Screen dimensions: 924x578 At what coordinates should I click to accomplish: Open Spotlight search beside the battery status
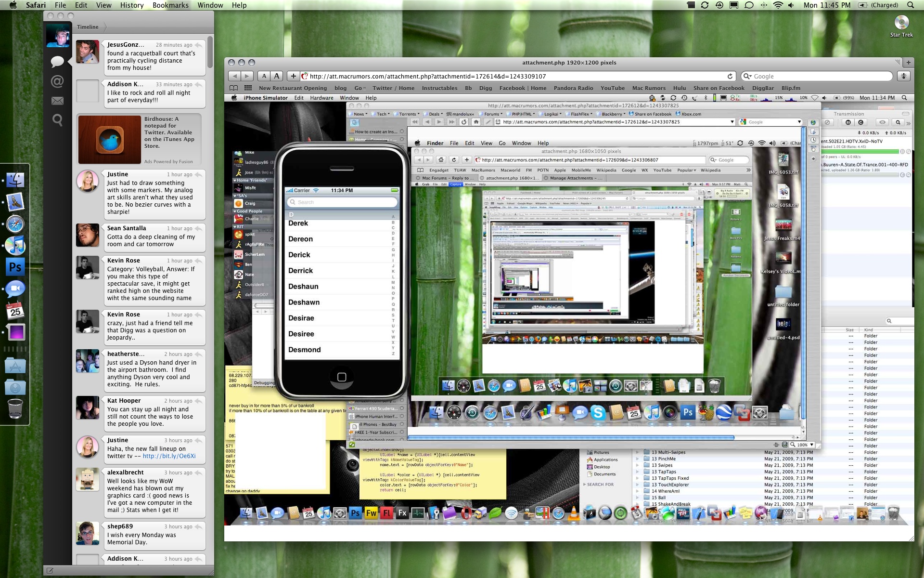[910, 5]
